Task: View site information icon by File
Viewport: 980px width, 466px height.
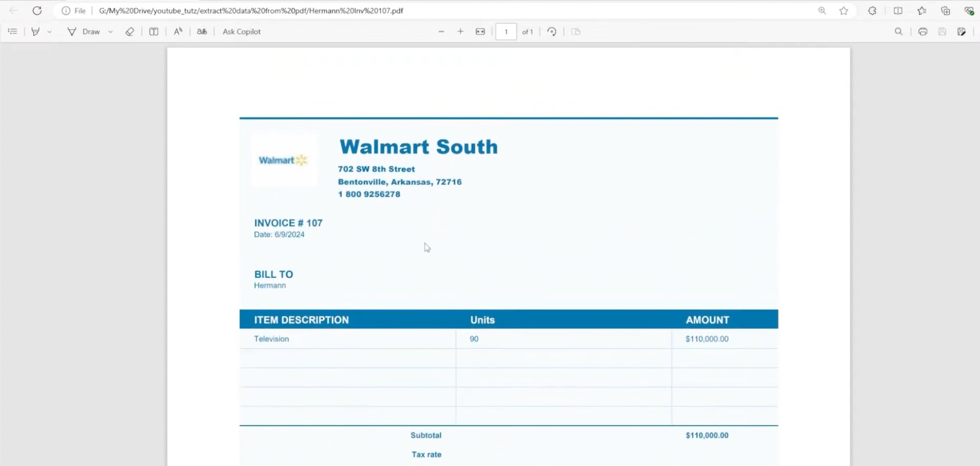Action: tap(66, 10)
